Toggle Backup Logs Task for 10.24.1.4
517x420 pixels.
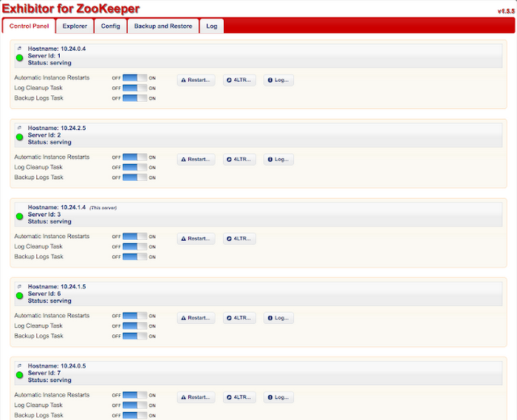pos(134,257)
